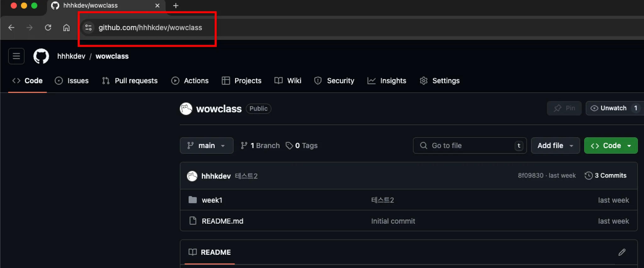Click hhhkdev avatar in latest commit row

pyautogui.click(x=192, y=176)
